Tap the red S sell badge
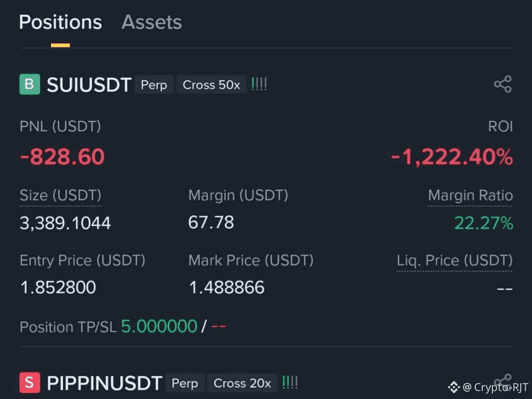 tap(30, 383)
